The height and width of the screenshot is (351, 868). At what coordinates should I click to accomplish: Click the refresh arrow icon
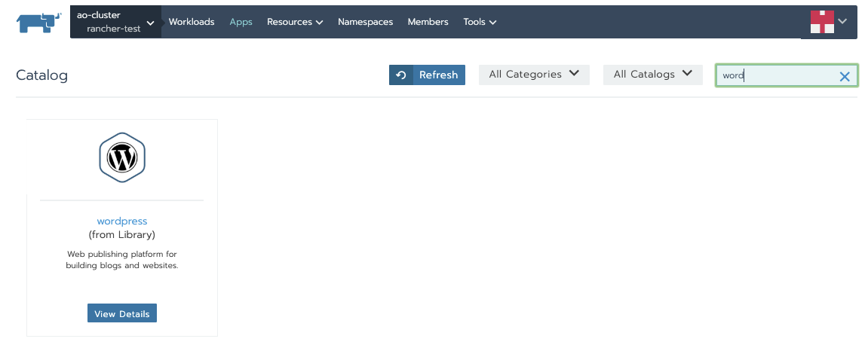coord(400,75)
